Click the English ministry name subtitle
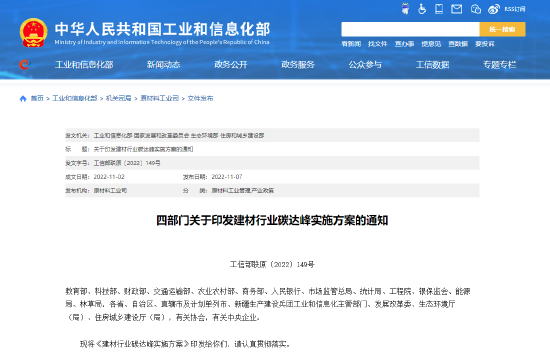 click(162, 42)
